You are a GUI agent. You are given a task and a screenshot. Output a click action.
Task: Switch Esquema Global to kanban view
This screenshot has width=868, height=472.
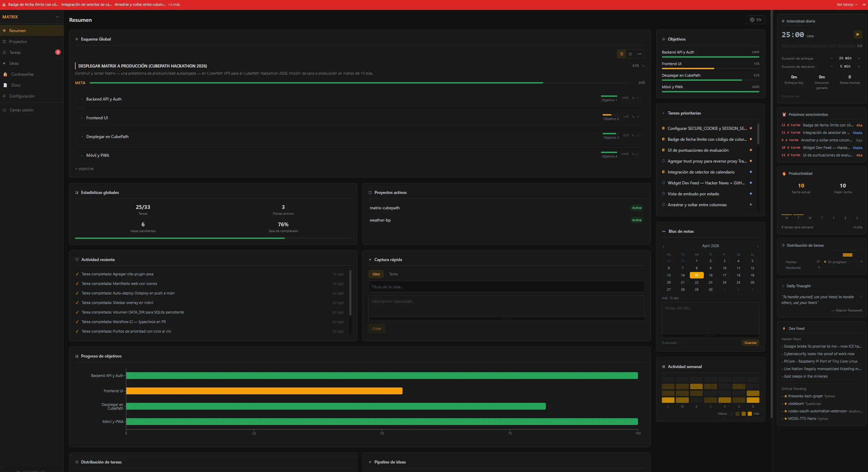pyautogui.click(x=630, y=54)
